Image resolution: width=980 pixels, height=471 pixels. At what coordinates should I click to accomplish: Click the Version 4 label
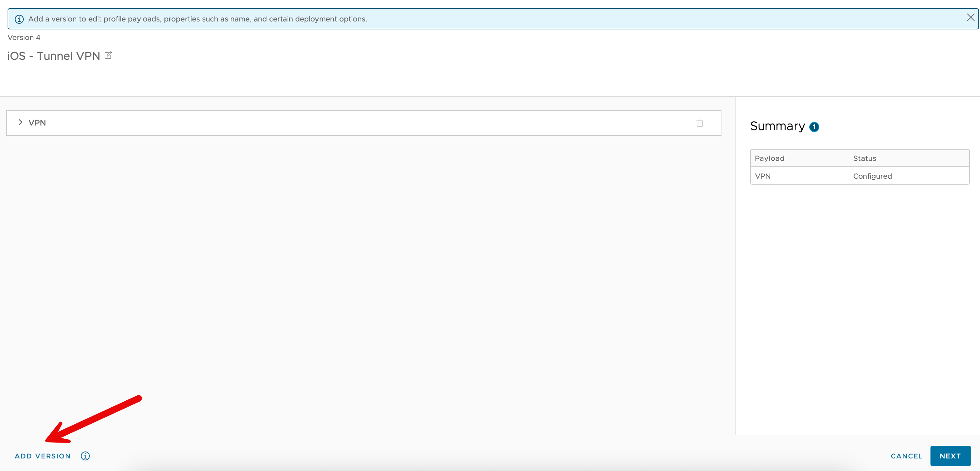click(24, 37)
